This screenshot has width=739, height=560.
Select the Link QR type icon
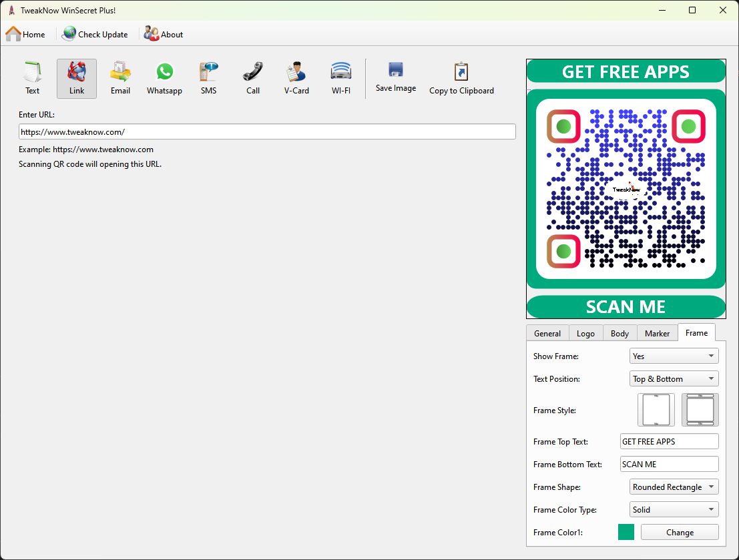tap(77, 78)
